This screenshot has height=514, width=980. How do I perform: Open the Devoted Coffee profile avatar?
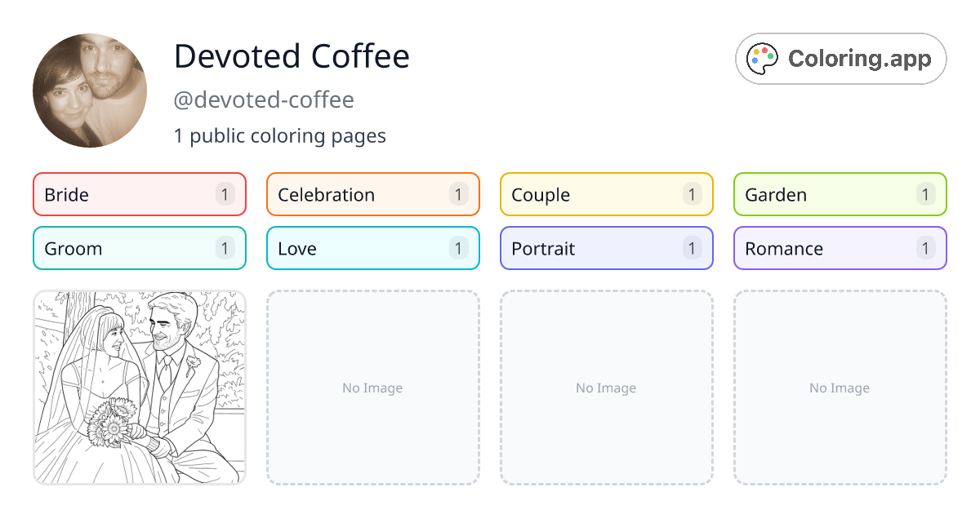[90, 91]
